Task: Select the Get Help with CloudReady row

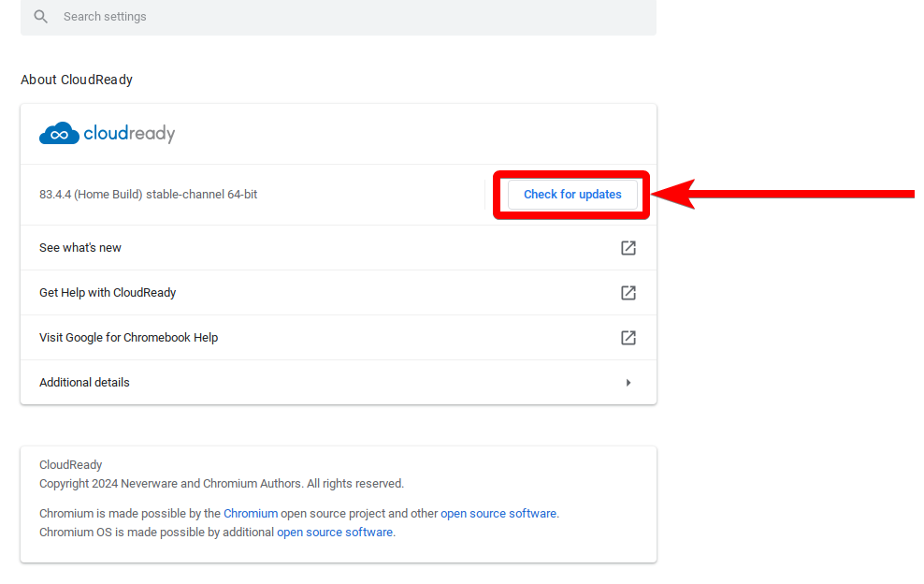Action: [108, 293]
